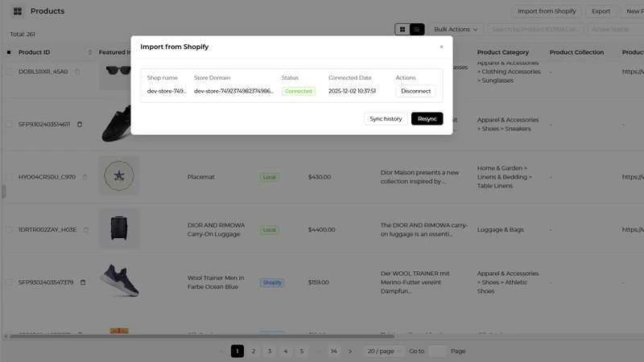The image size is (644, 362).
Task: Close the Import from Shopify dialog
Action: (441, 47)
